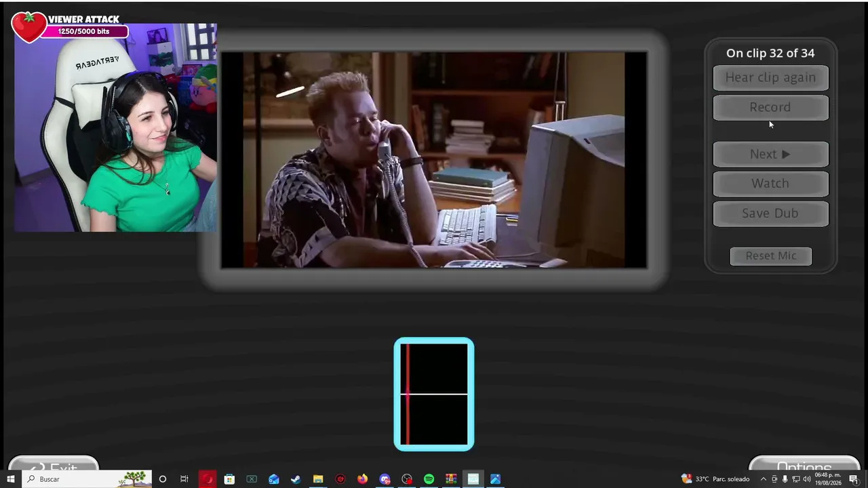Open the Windows Start menu
The width and height of the screenshot is (868, 488).
(11, 479)
